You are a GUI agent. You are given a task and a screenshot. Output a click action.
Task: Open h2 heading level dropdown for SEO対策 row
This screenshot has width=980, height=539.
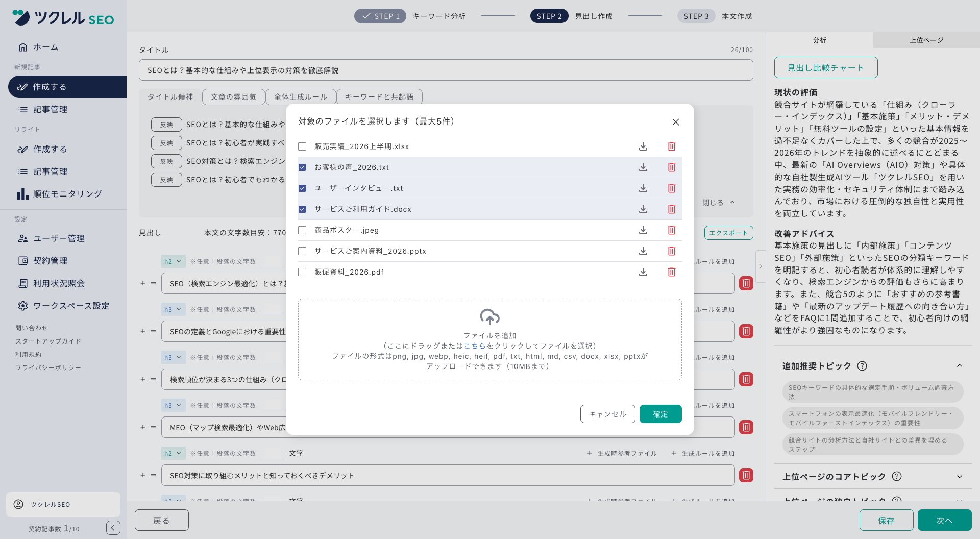click(173, 453)
